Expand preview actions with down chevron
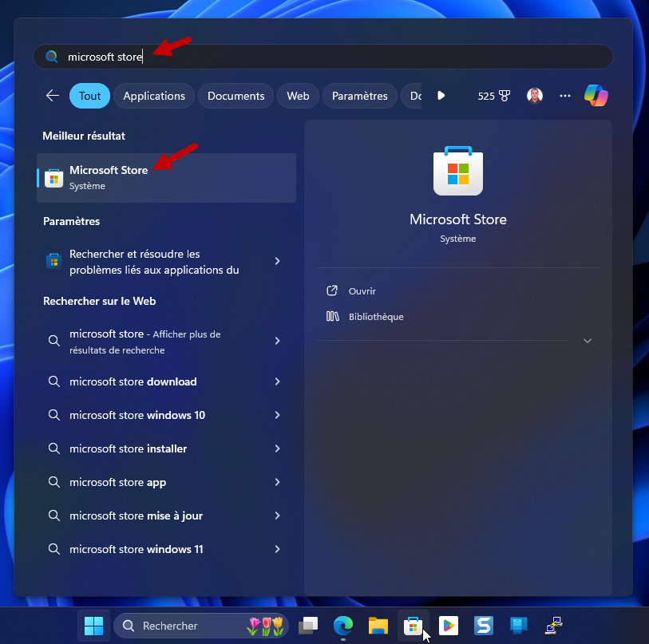The image size is (649, 644). [x=588, y=341]
